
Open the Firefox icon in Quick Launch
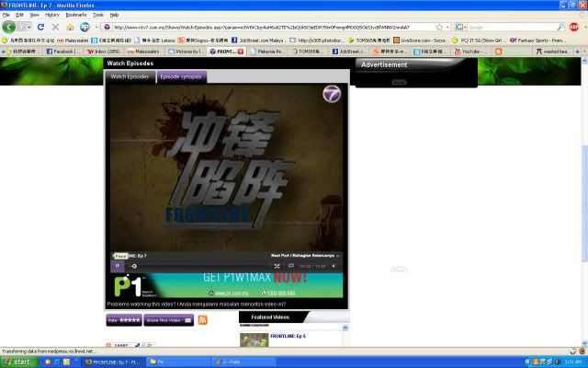48,362
